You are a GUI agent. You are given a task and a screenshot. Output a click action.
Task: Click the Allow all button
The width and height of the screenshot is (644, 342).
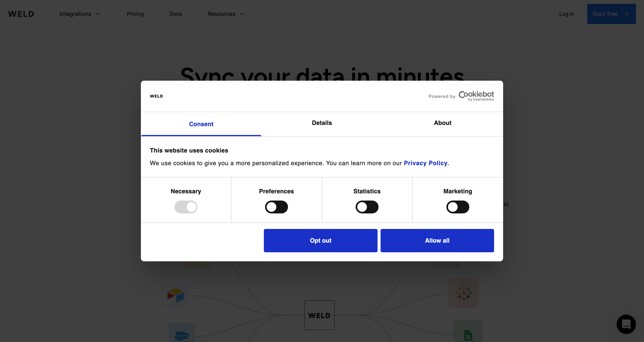[x=437, y=240]
